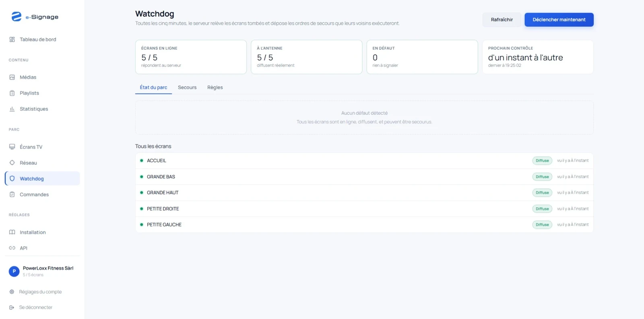The height and width of the screenshot is (319, 644).
Task: Click the green status dot for GRANDE HAUT
Action: 142,193
